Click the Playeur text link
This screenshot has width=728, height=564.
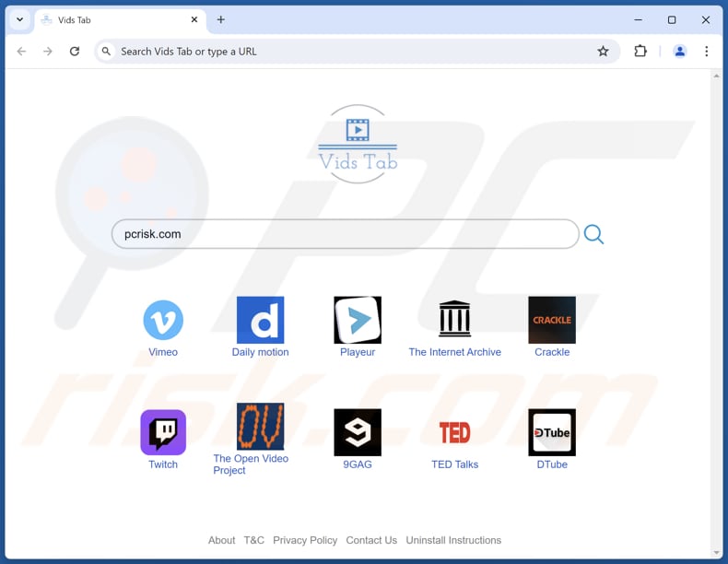pyautogui.click(x=358, y=352)
